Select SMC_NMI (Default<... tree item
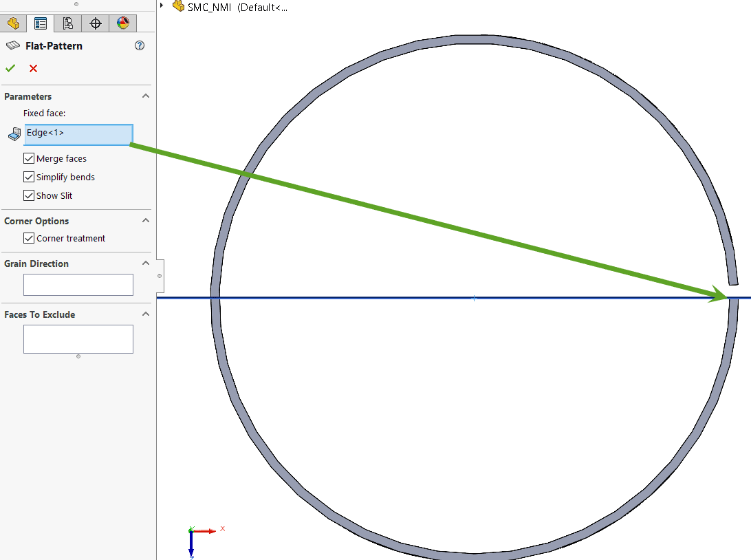 [x=237, y=7]
